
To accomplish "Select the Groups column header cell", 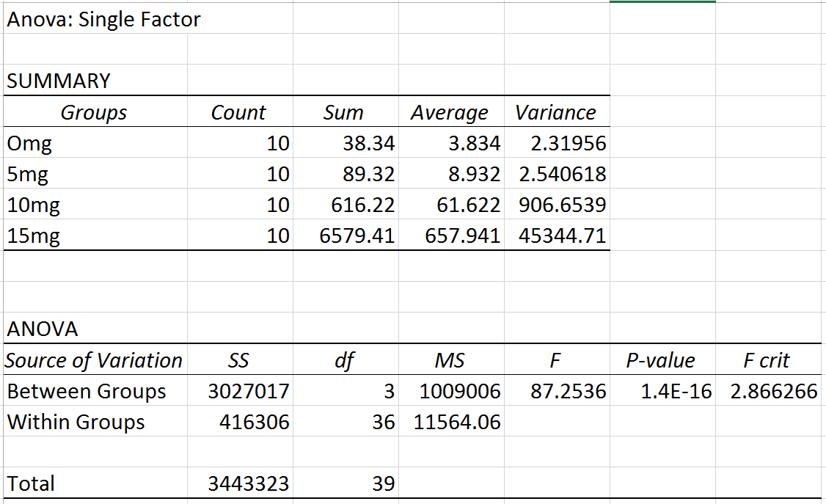I will click(93, 112).
